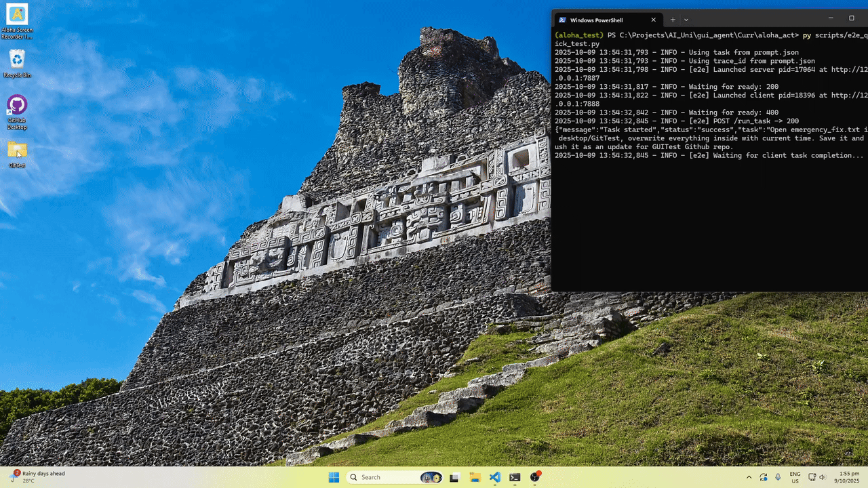Launch GitHub Desktop from the desktop
The height and width of the screenshot is (488, 868).
click(x=16, y=105)
